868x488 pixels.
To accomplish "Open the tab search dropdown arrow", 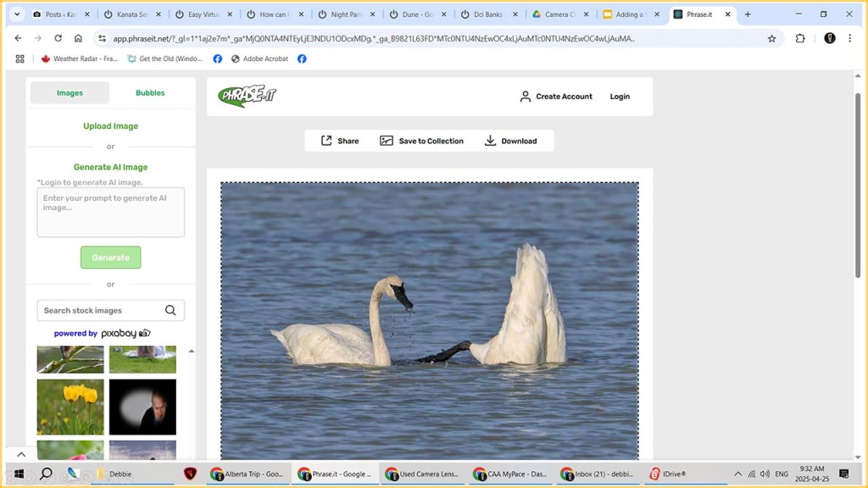I will [x=16, y=14].
